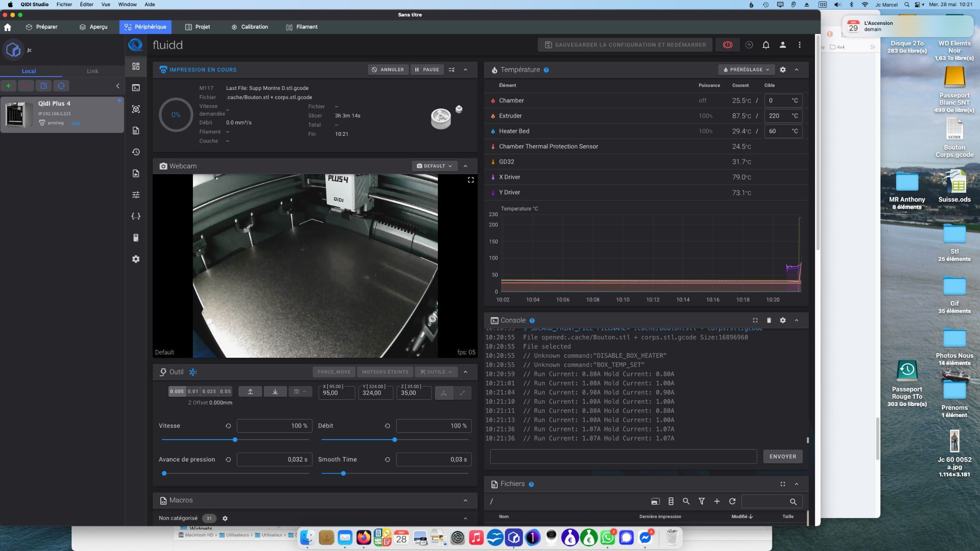Raise Z offset with up arrow button

(x=250, y=392)
